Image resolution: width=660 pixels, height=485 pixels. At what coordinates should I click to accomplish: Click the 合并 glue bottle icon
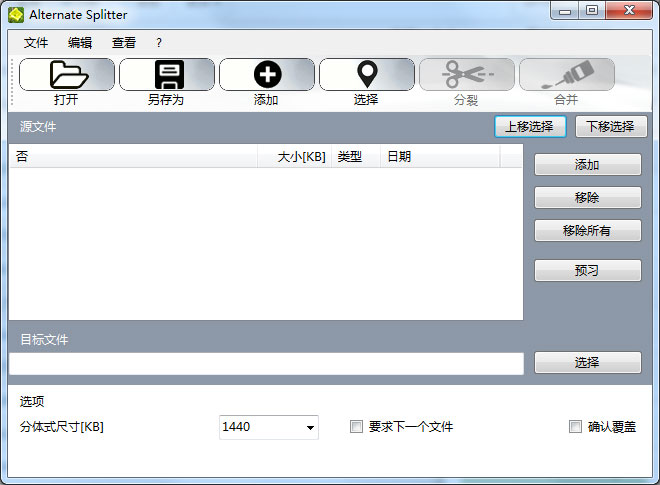(x=567, y=75)
